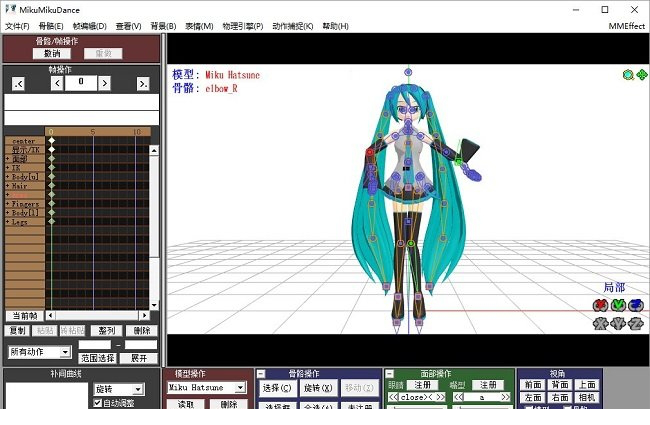
Task: Open the 查看(V) menu
Action: click(x=129, y=26)
